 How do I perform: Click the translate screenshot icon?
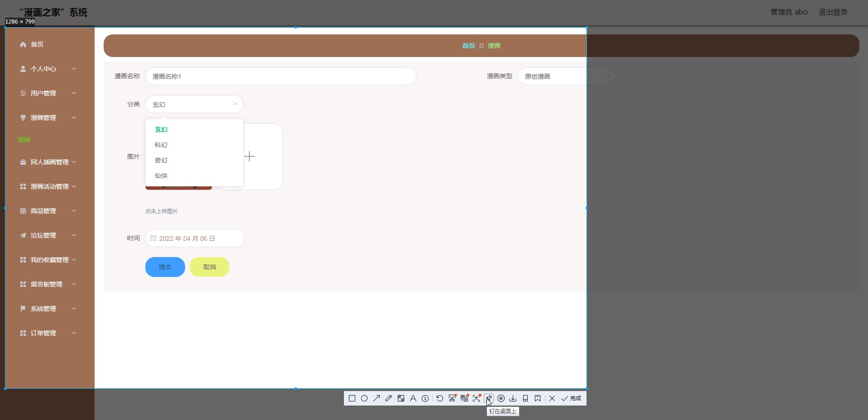(x=464, y=398)
